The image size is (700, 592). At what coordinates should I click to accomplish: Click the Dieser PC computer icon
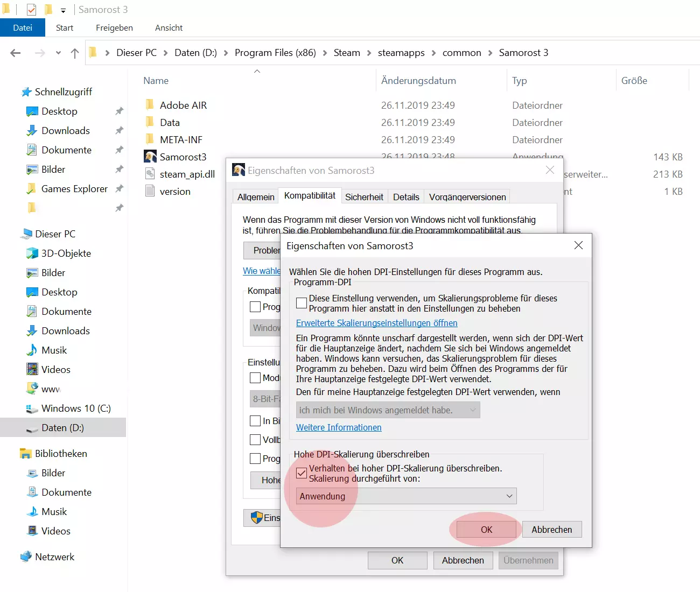(26, 234)
